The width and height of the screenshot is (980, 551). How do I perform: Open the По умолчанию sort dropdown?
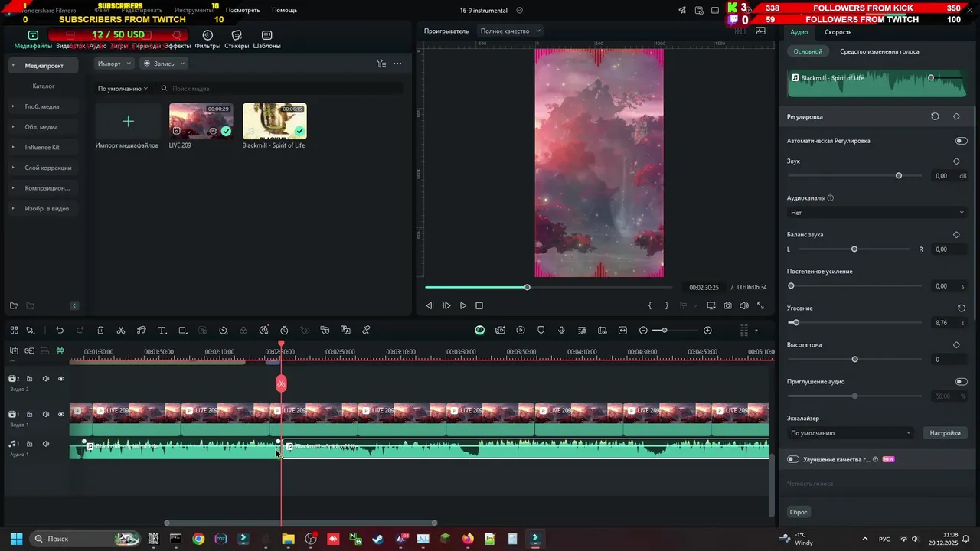click(122, 89)
